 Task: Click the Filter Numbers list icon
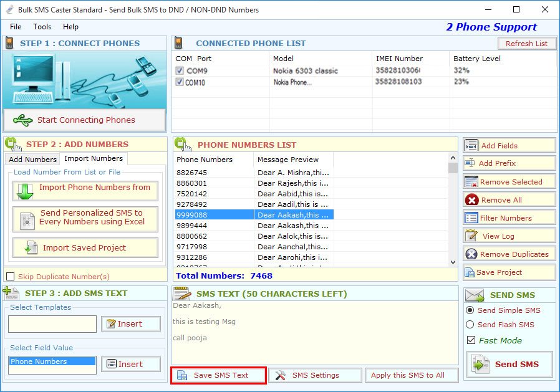(471, 218)
